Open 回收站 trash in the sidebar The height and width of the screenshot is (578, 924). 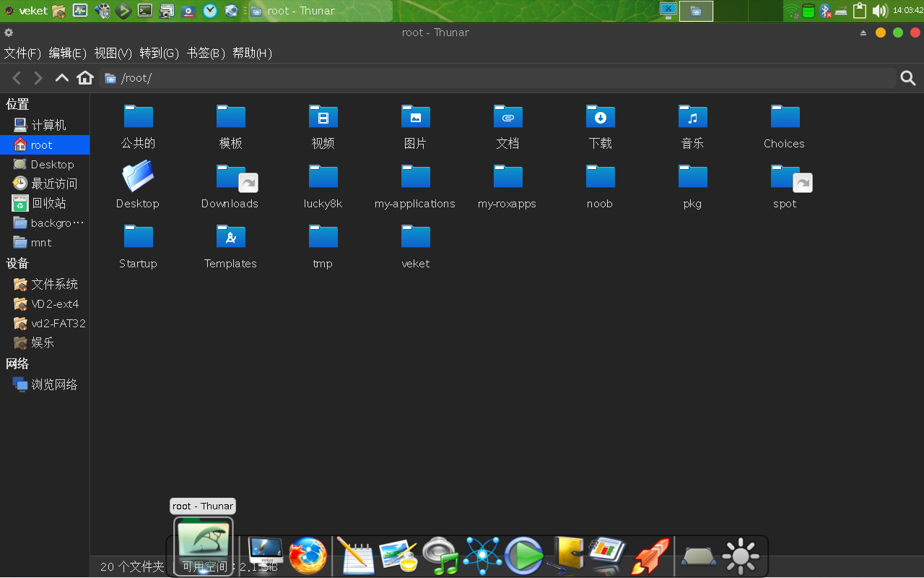(45, 203)
